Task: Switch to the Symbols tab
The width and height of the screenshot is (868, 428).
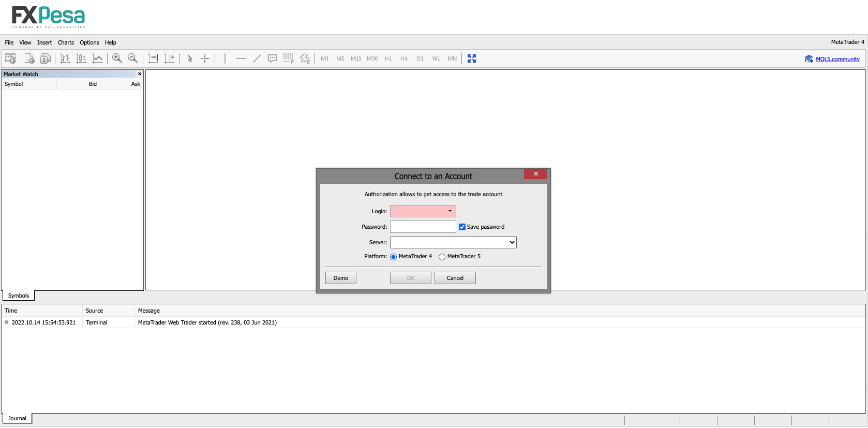Action: tap(19, 296)
